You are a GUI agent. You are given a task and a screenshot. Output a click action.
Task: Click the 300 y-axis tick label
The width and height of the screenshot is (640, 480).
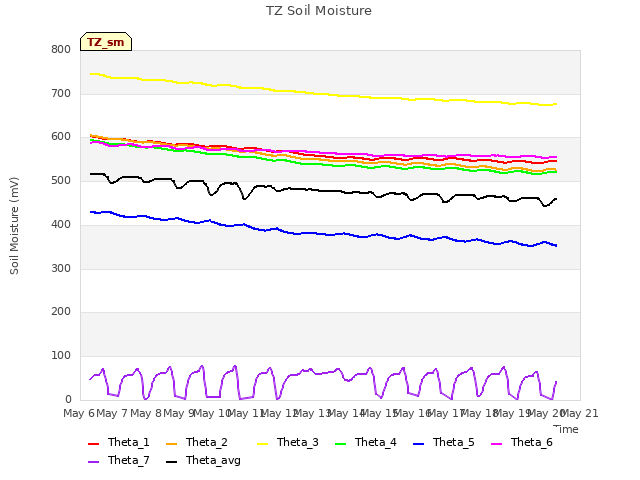[x=61, y=269]
